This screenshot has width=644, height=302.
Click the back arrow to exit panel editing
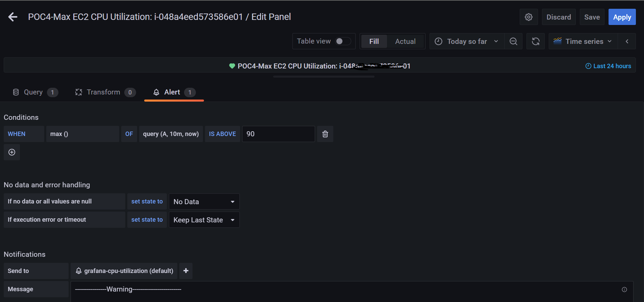[x=12, y=17]
